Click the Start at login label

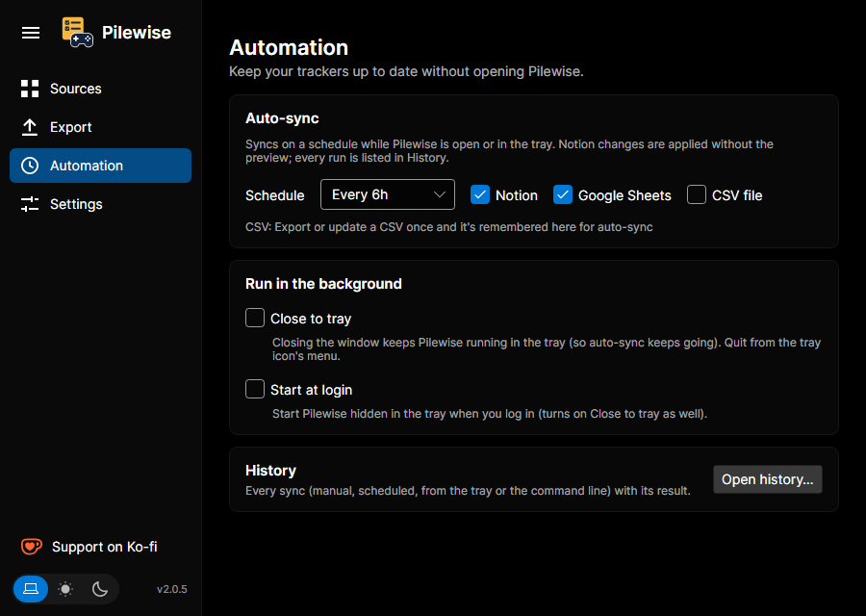pyautogui.click(x=312, y=390)
